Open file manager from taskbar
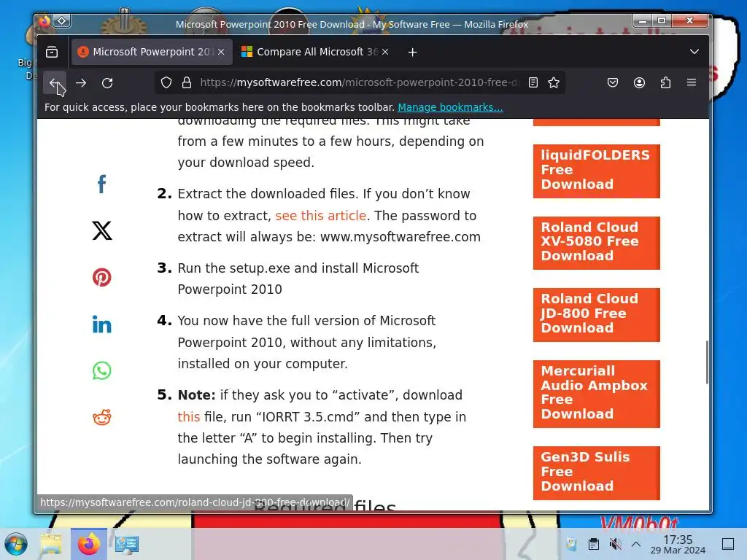747x560 pixels. click(51, 544)
